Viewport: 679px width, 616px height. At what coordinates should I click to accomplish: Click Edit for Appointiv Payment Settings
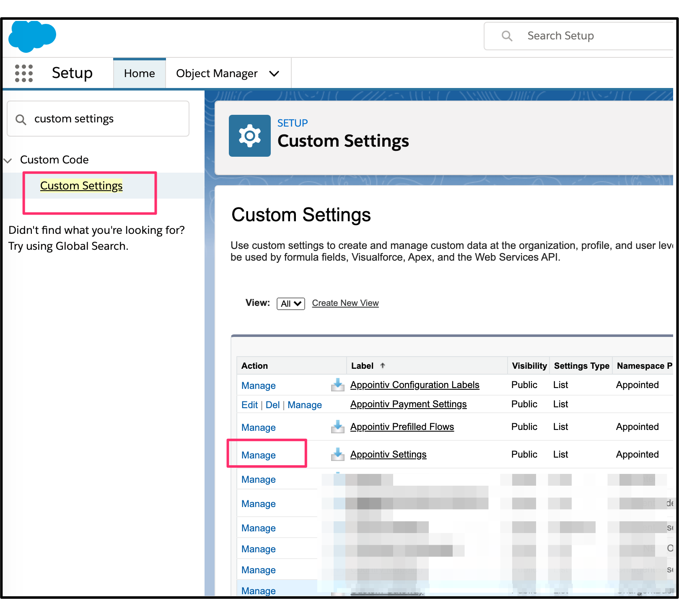tap(249, 405)
